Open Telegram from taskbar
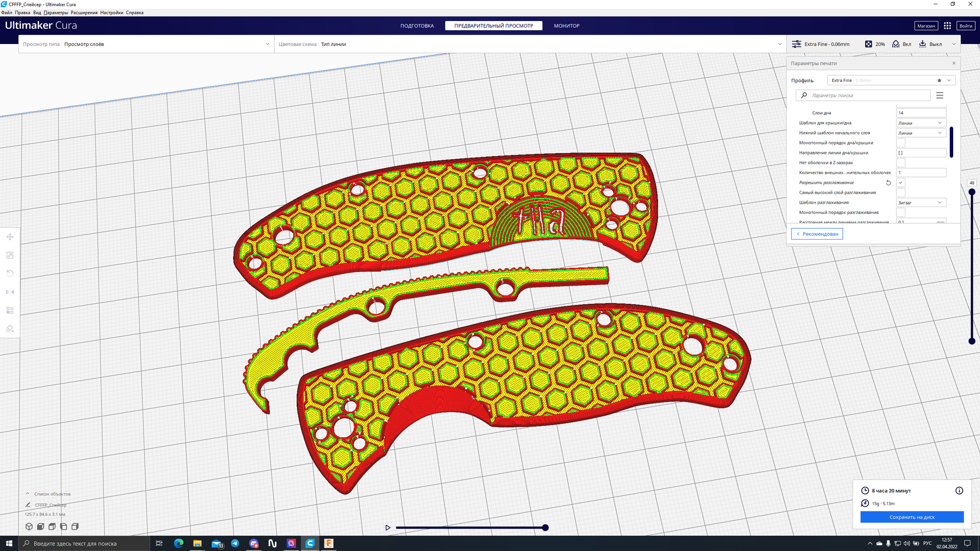The image size is (980, 551). tap(235, 543)
